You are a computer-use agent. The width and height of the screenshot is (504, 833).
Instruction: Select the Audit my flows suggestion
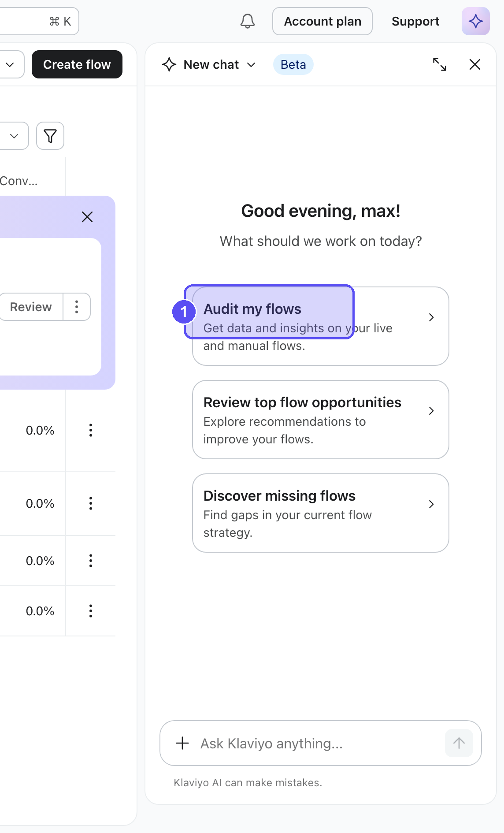pos(321,326)
